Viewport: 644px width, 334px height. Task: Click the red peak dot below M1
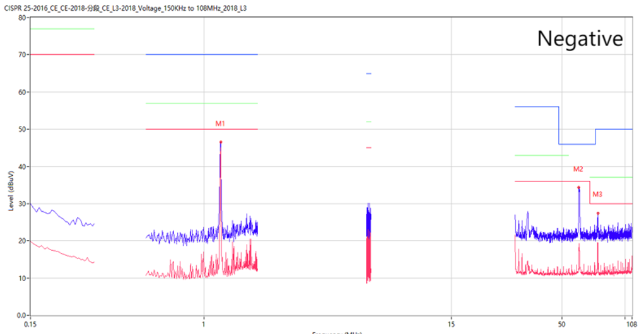pos(221,142)
